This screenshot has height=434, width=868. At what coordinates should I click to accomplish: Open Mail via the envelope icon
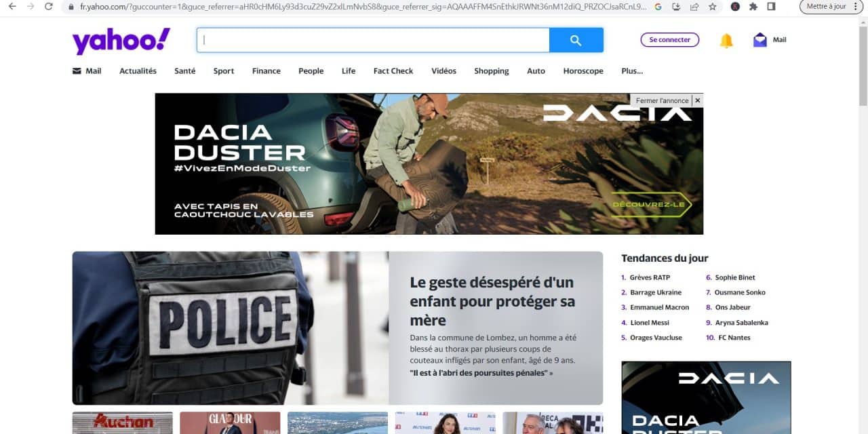[x=760, y=40]
